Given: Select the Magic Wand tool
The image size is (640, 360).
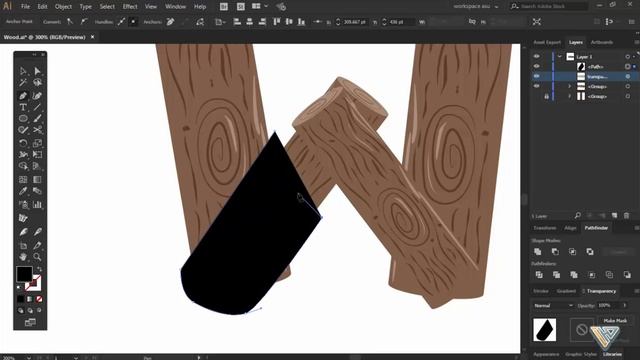Looking at the screenshot, I should coord(23,83).
